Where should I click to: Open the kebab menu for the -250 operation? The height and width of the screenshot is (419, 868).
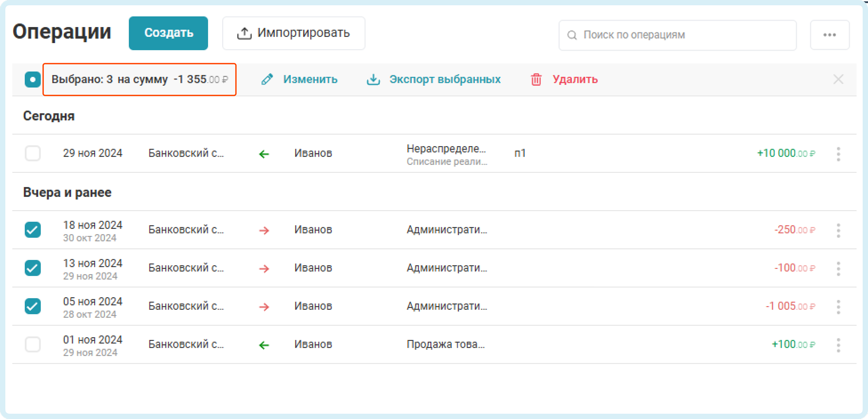coord(838,231)
